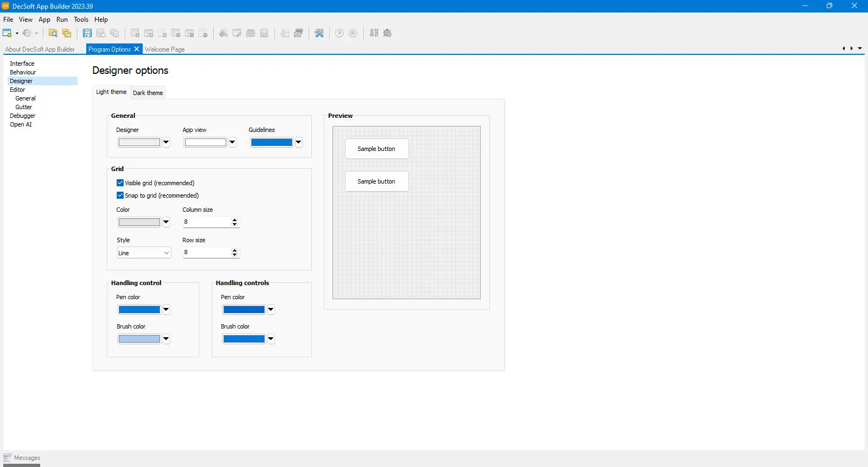Click the circular Stop icon in toolbar

(x=353, y=33)
